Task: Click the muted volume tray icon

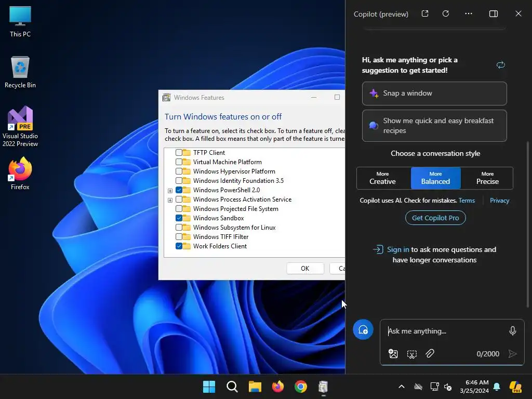Action: click(x=448, y=387)
